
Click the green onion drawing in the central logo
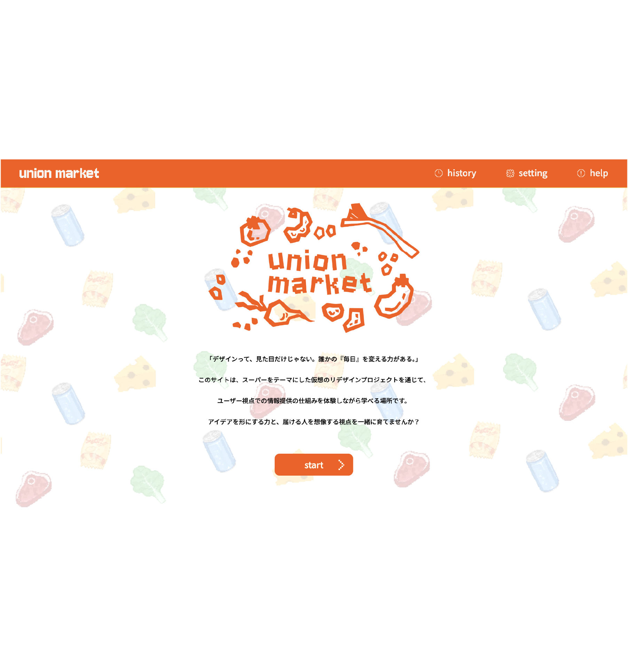point(379,230)
